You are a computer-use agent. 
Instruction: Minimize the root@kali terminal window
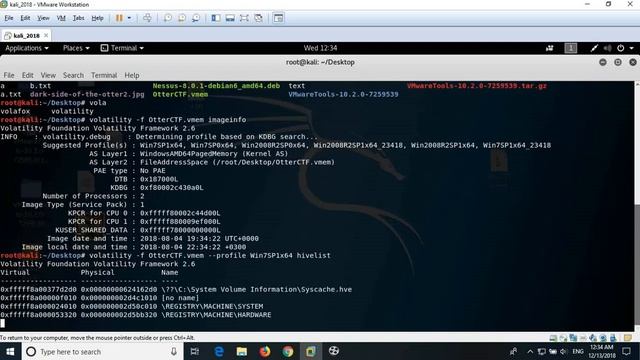tap(603, 62)
